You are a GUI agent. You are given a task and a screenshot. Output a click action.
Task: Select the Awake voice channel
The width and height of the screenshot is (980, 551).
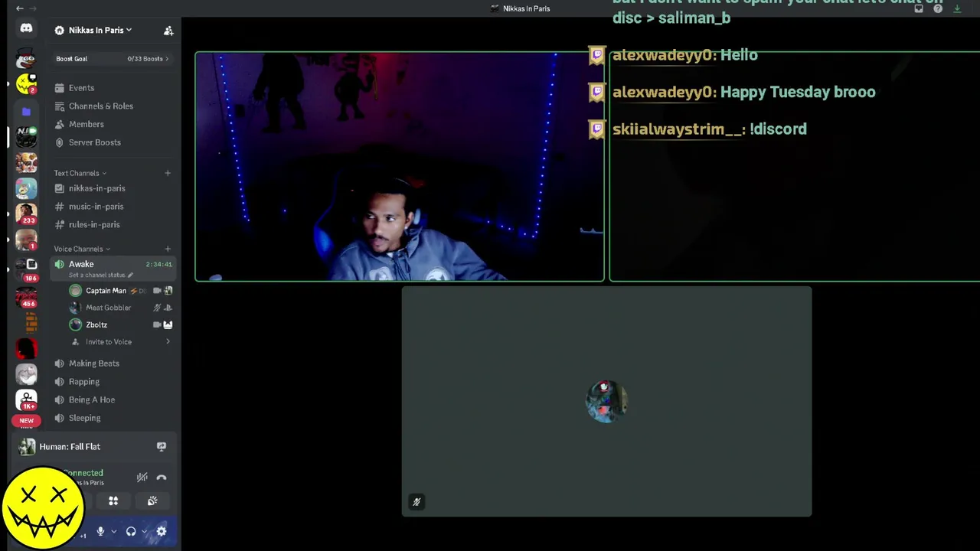(113, 268)
